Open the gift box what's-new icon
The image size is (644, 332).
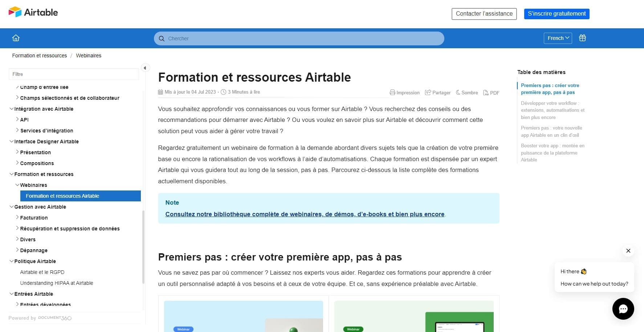click(582, 38)
